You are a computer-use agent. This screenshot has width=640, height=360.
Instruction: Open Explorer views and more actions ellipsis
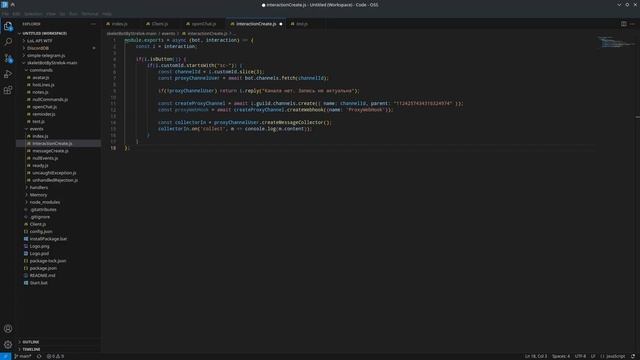[93, 24]
